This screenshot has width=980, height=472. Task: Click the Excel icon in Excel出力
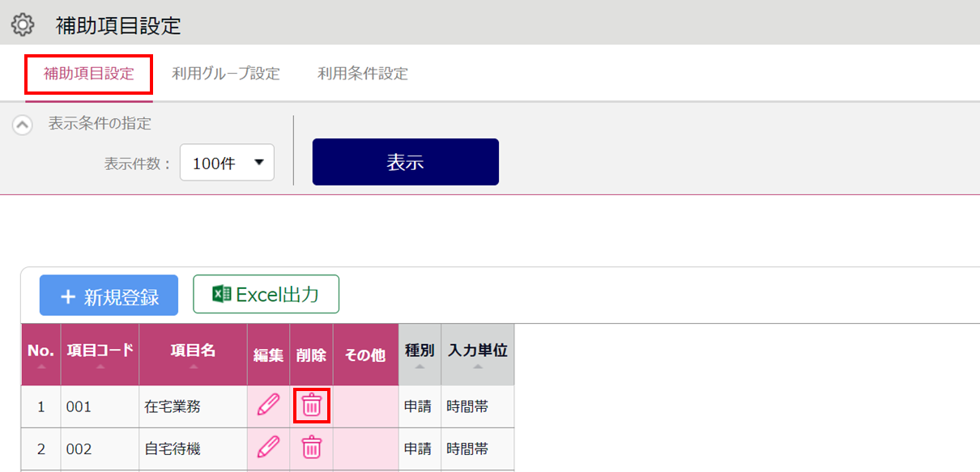tap(221, 294)
